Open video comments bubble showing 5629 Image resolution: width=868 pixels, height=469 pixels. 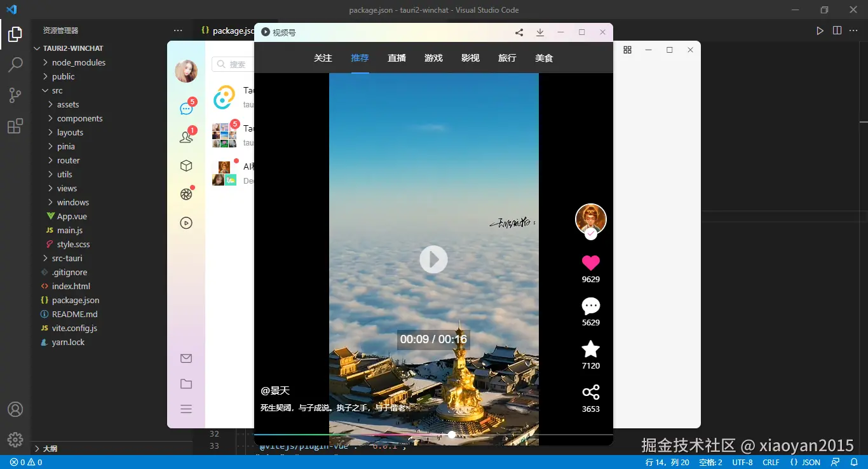point(590,306)
